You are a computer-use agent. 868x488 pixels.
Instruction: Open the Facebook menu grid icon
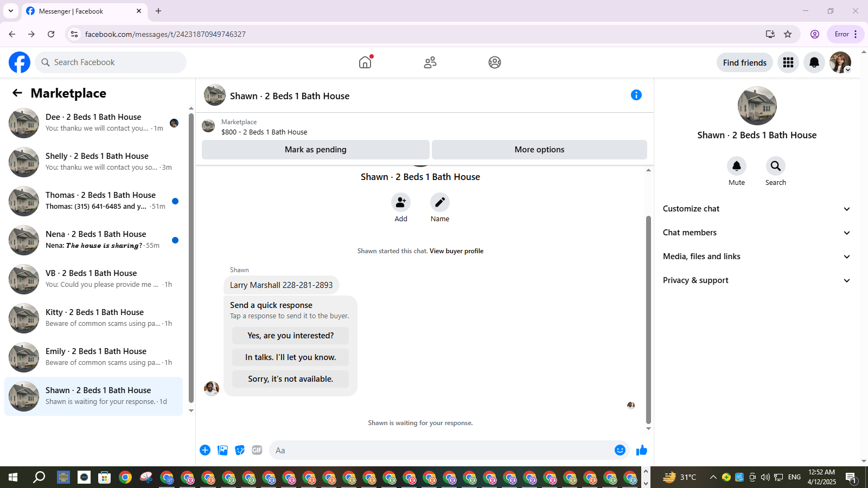click(x=788, y=62)
